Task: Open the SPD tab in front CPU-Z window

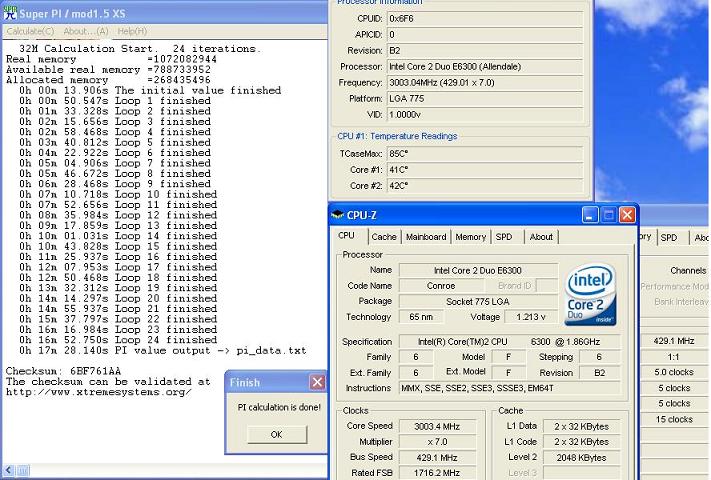Action: pyautogui.click(x=504, y=237)
